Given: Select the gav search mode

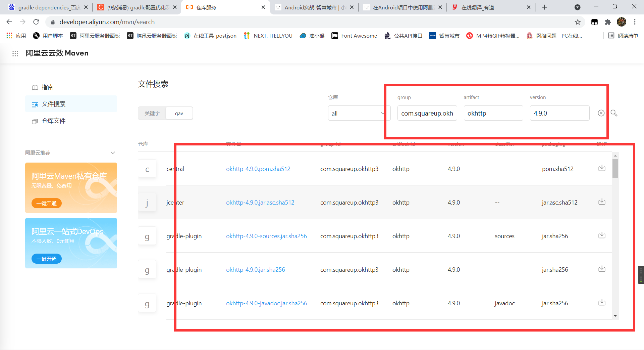Looking at the screenshot, I should tap(179, 114).
